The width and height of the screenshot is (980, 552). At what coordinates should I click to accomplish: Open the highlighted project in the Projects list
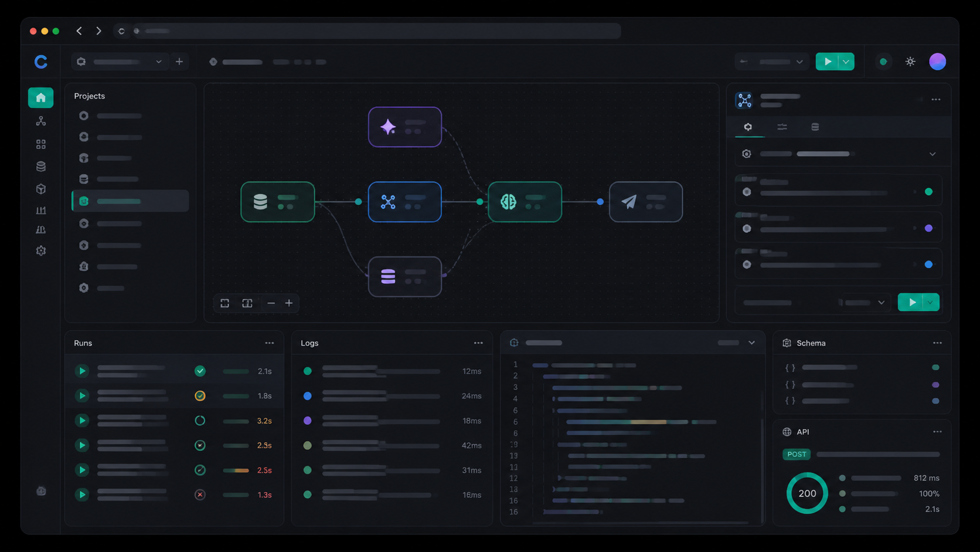[x=130, y=201]
